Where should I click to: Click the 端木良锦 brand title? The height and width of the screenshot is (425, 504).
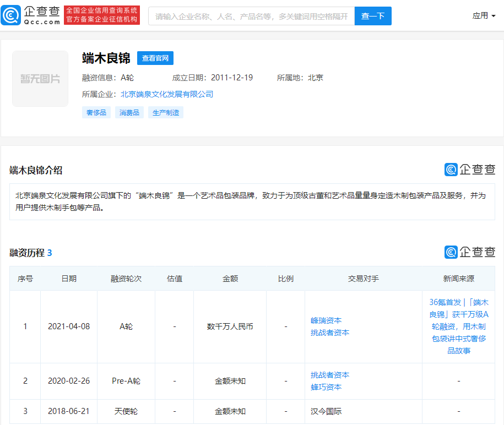click(106, 58)
